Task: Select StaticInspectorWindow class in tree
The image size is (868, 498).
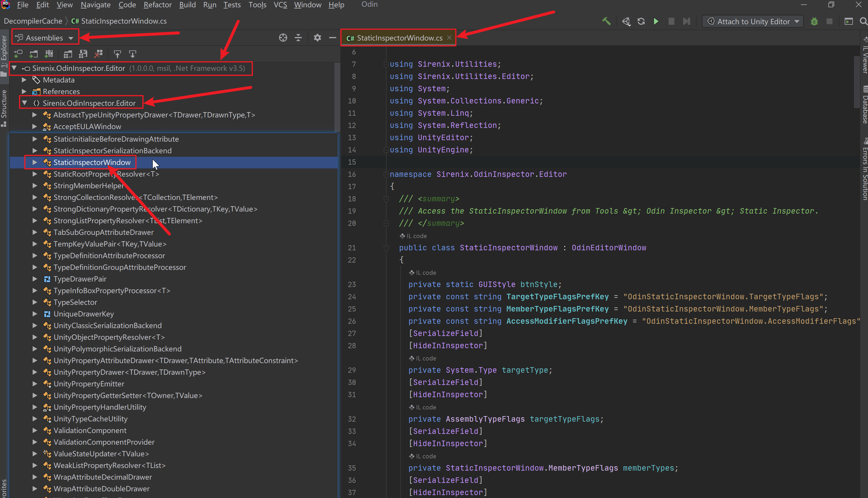Action: point(92,162)
